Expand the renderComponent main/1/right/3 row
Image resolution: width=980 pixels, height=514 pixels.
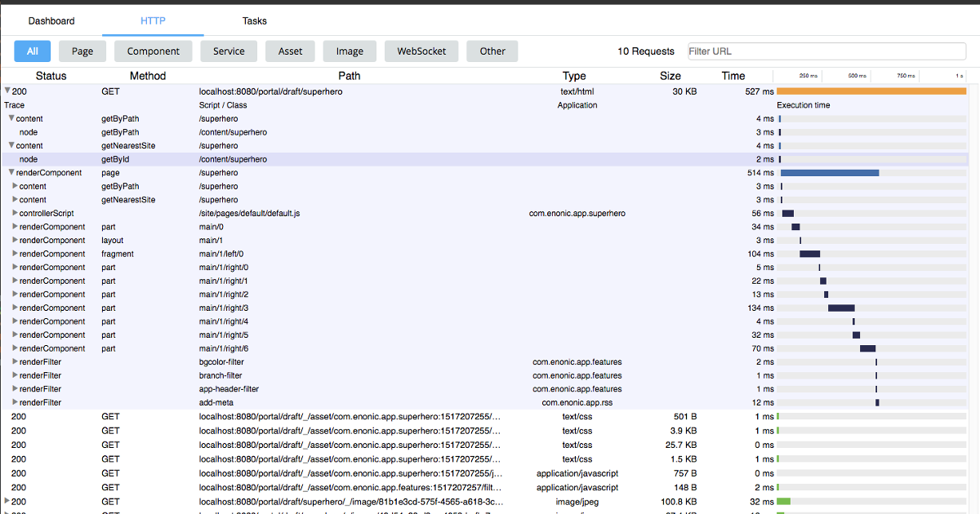[15, 308]
